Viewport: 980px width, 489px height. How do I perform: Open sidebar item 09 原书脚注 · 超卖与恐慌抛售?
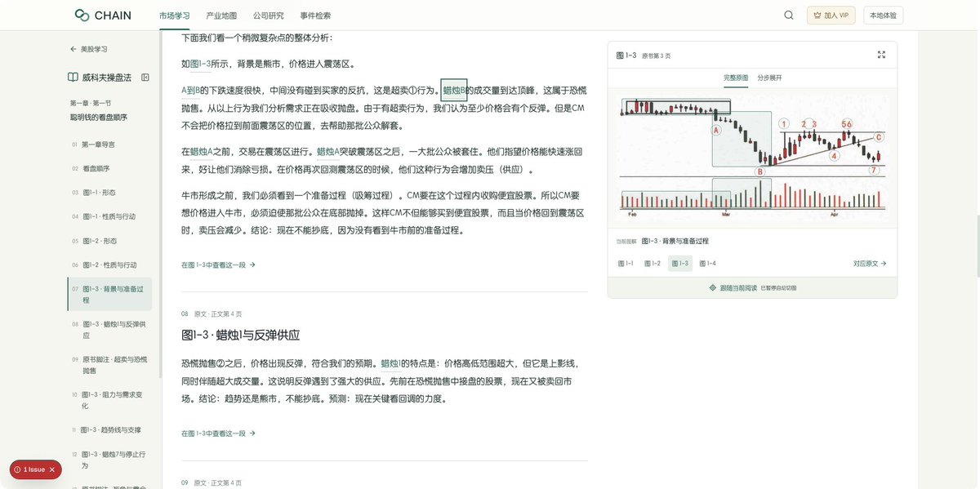(109, 365)
